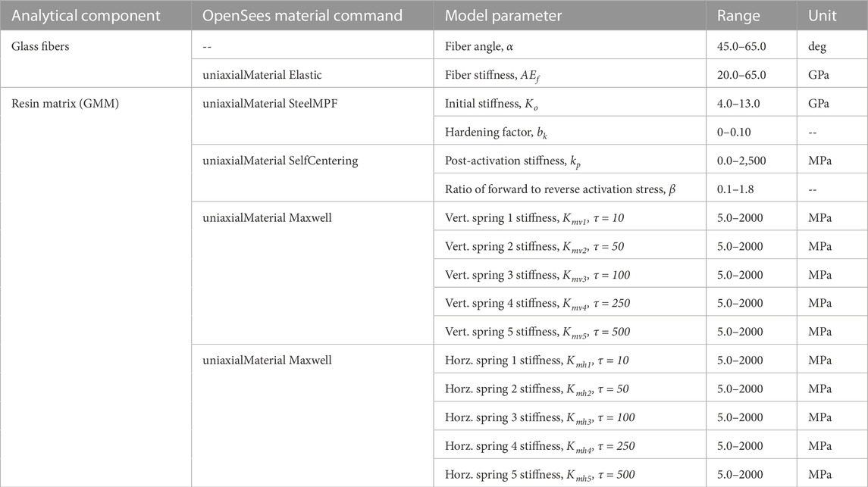Screen dimensions: 868x487
Task: Select the uniaxialMaterial SelfCentering cell
Action: pos(313,173)
